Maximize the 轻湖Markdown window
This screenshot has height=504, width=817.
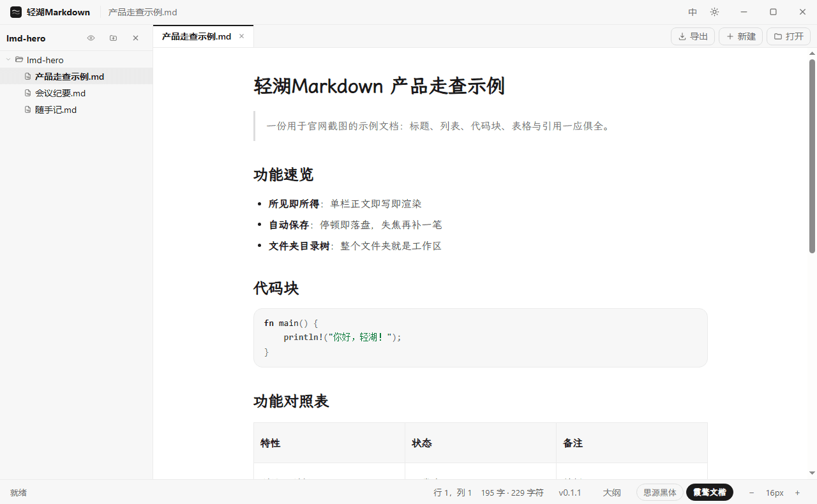pyautogui.click(x=773, y=12)
